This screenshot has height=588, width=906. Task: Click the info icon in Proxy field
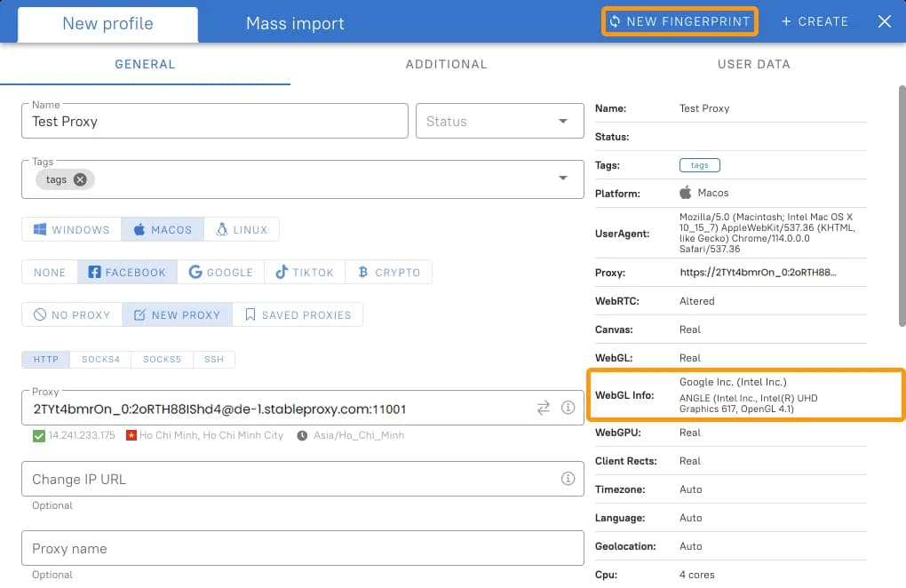pos(568,409)
